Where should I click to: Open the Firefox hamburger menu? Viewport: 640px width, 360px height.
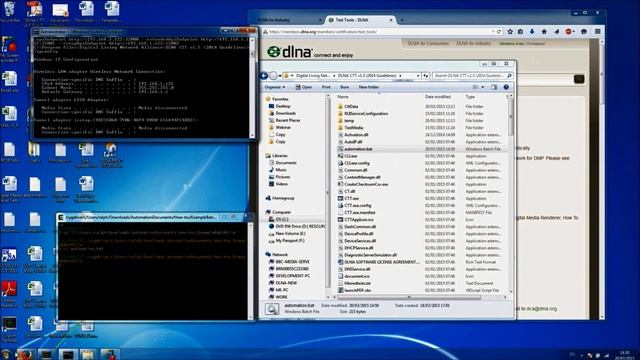click(598, 31)
